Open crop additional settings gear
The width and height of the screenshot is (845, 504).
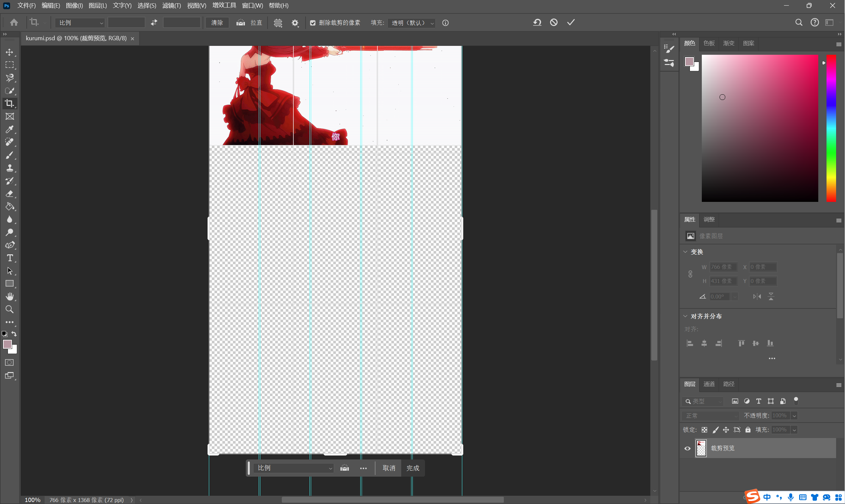click(295, 23)
